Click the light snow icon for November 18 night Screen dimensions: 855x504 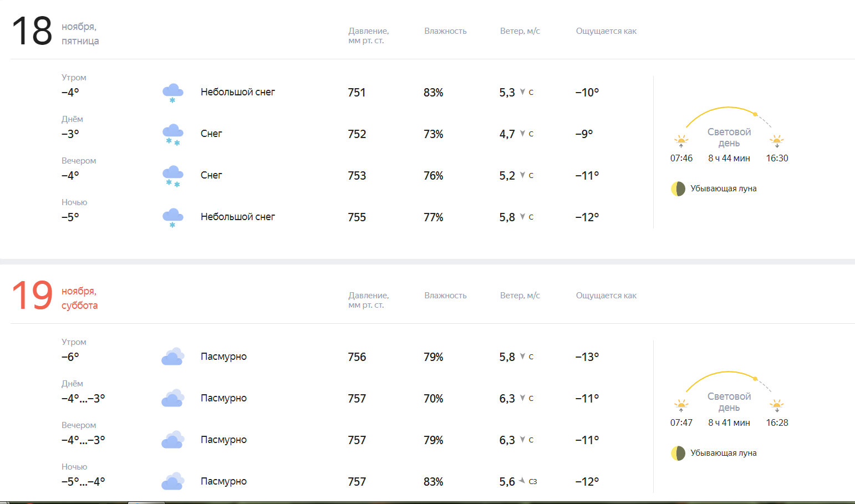pos(172,217)
